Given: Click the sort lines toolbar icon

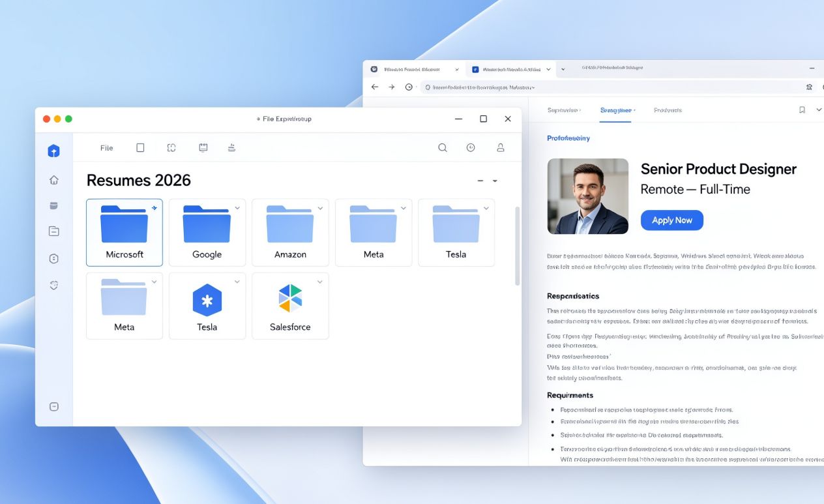Looking at the screenshot, I should 231,148.
